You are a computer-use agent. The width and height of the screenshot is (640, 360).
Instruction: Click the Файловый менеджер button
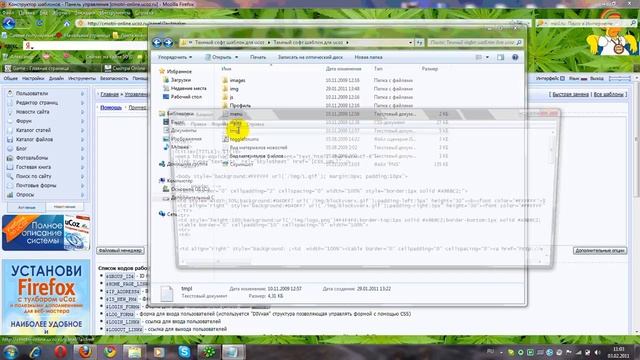point(120,251)
